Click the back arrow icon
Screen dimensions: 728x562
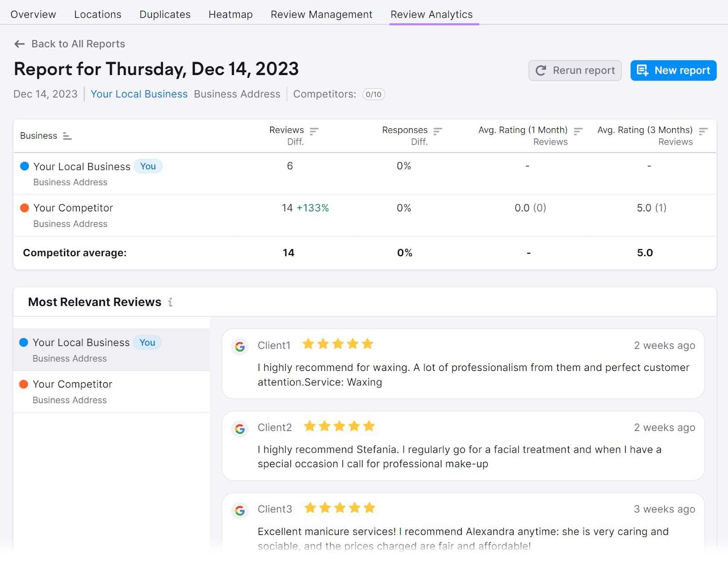pyautogui.click(x=19, y=44)
